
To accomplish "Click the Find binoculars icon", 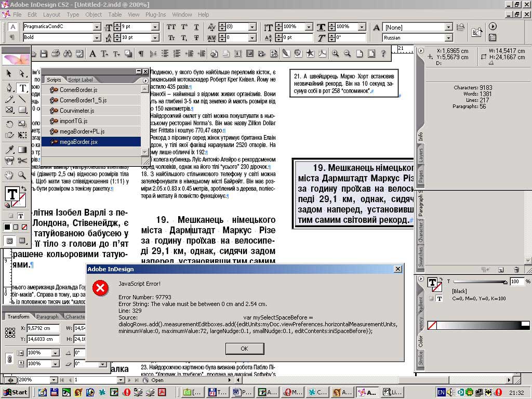I will point(68,54).
